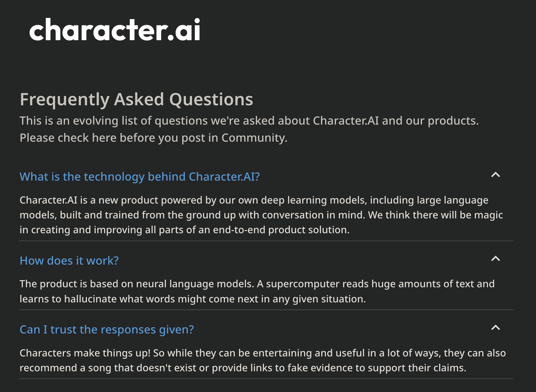Click the introductory paragraph about Community posts
536x392 pixels.
[249, 129]
